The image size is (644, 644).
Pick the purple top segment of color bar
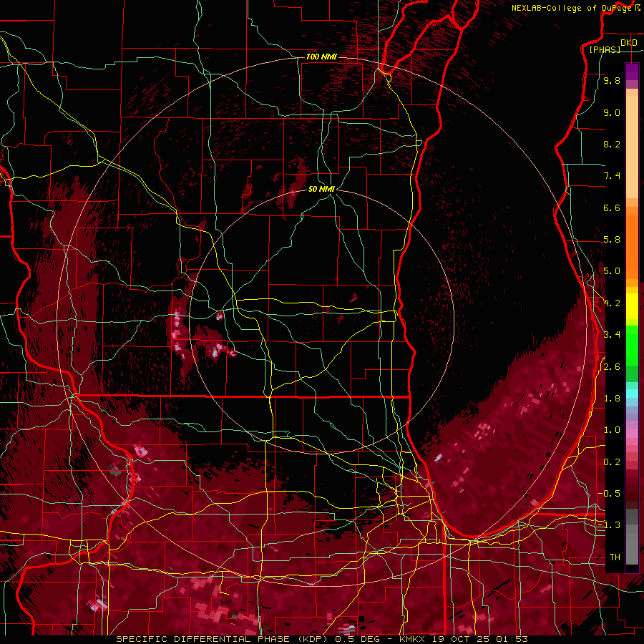632,72
